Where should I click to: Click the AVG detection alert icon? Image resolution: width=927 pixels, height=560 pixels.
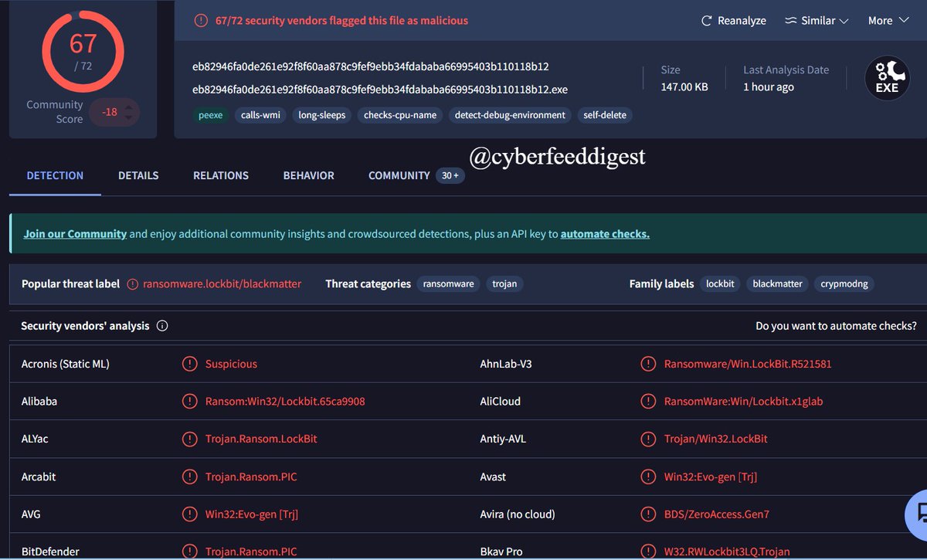click(189, 514)
